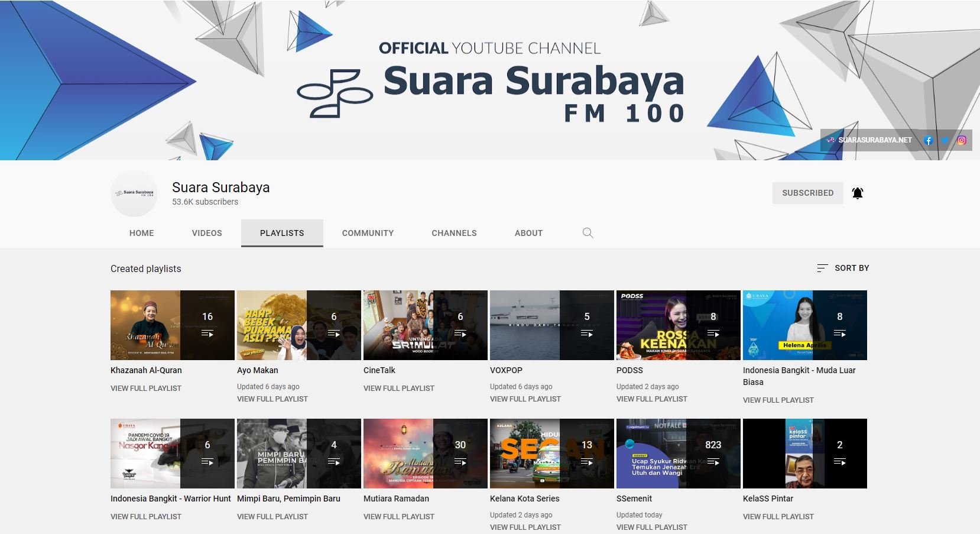Click the notification bell icon
Viewport: 980px width, 534px height.
point(858,193)
